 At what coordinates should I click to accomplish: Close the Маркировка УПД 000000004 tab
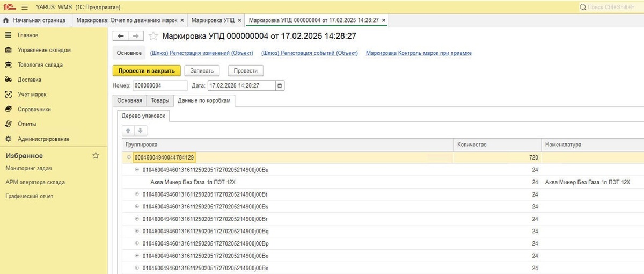383,20
